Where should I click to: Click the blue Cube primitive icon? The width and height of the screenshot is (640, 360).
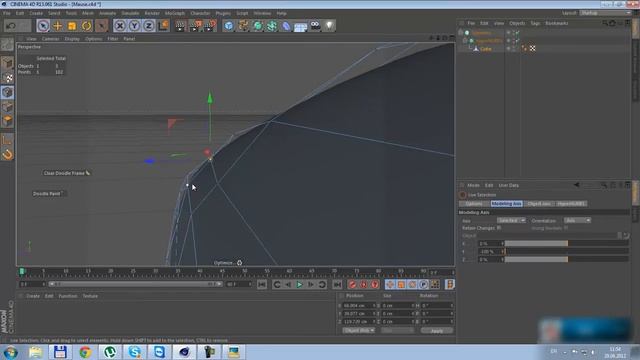[229, 26]
